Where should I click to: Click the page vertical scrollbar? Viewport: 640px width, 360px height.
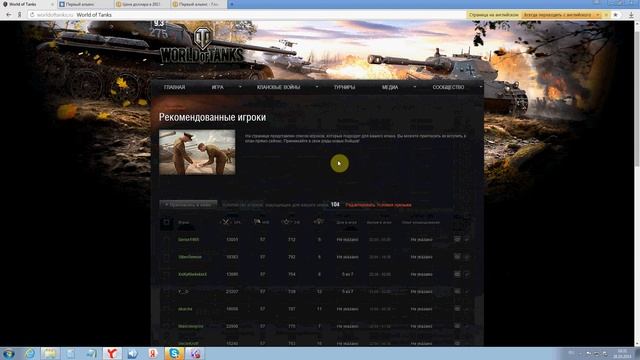[x=637, y=183]
